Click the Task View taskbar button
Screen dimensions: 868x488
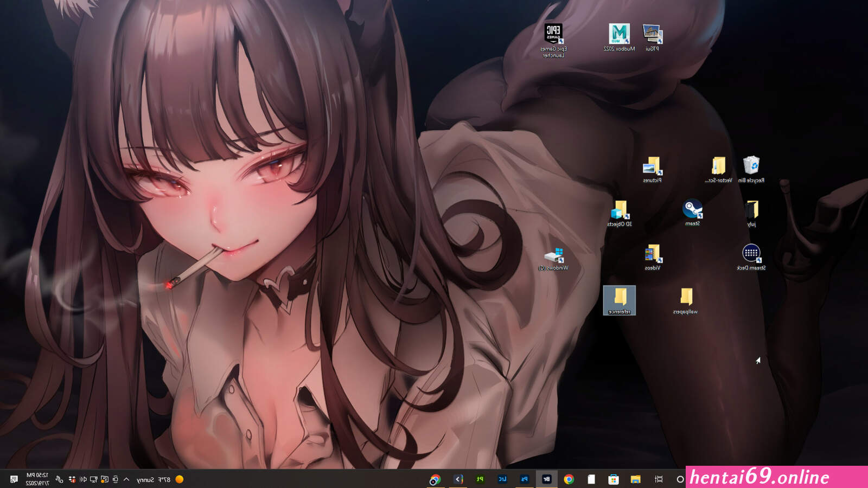[659, 479]
